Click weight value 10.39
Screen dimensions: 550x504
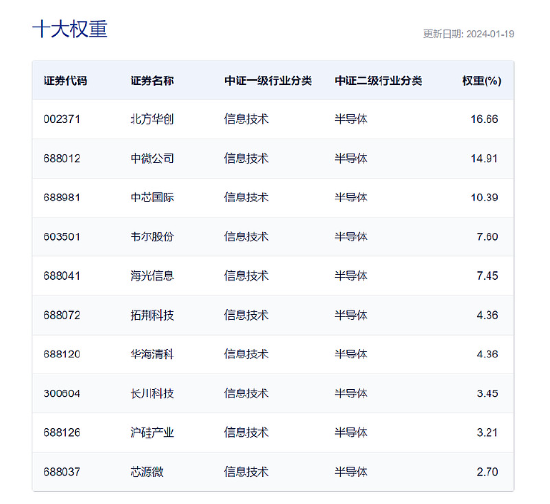click(x=484, y=197)
